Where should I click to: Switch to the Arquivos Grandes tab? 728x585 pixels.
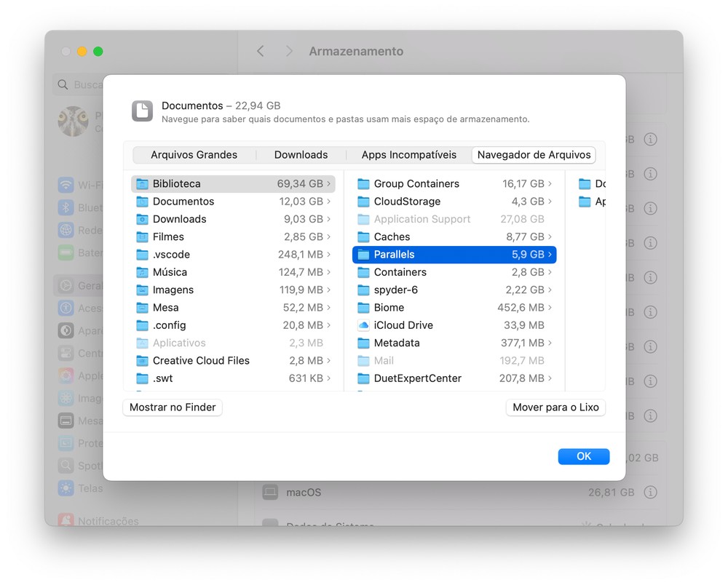(194, 155)
